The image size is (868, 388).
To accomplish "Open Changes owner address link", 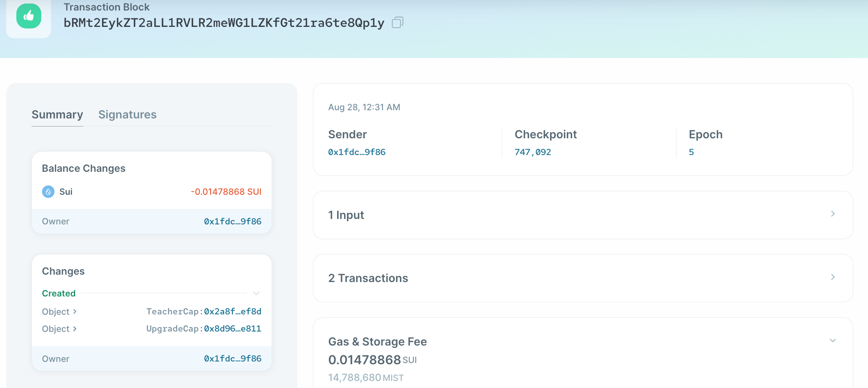I will pos(233,358).
